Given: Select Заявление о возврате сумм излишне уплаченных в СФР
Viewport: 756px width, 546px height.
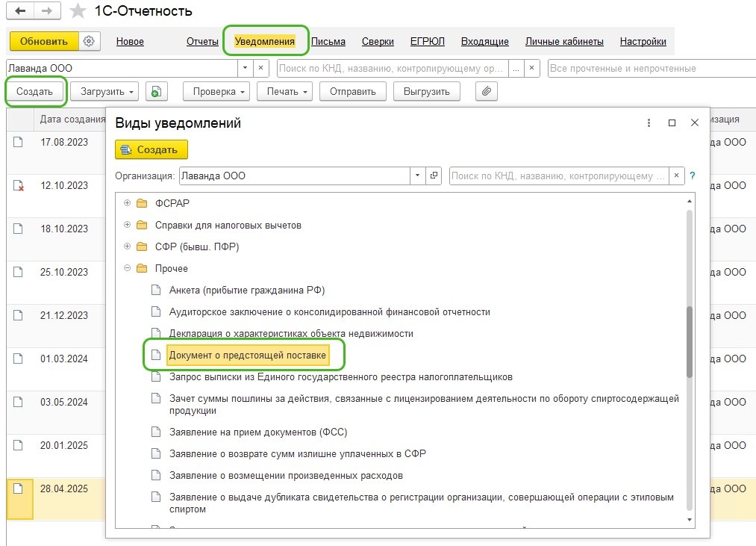Looking at the screenshot, I should point(298,453).
